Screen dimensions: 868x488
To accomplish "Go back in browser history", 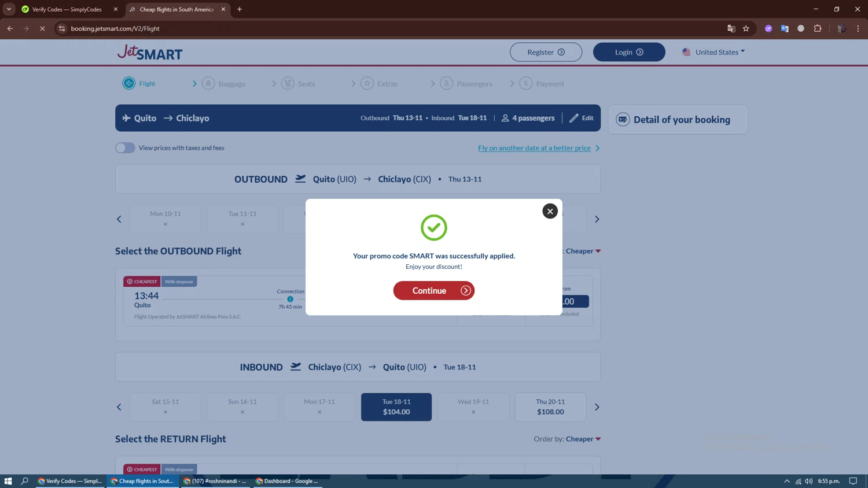I will (x=10, y=28).
